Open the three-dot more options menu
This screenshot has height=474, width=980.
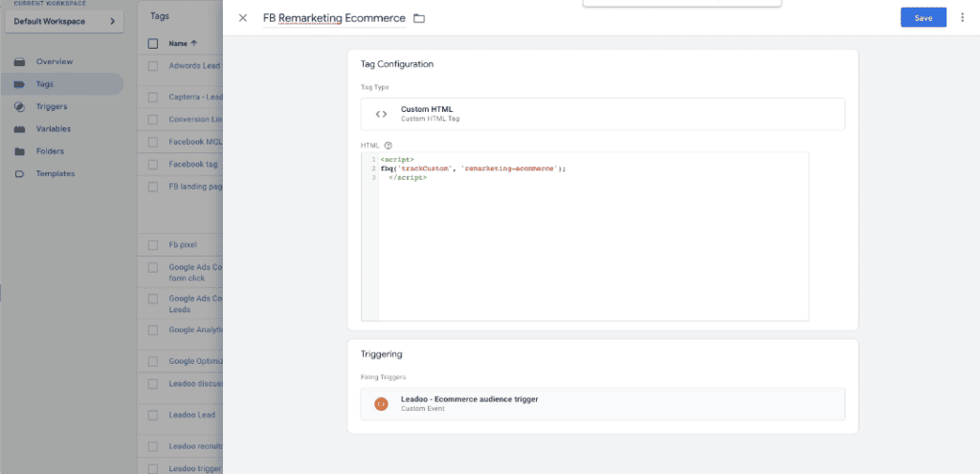point(963,17)
